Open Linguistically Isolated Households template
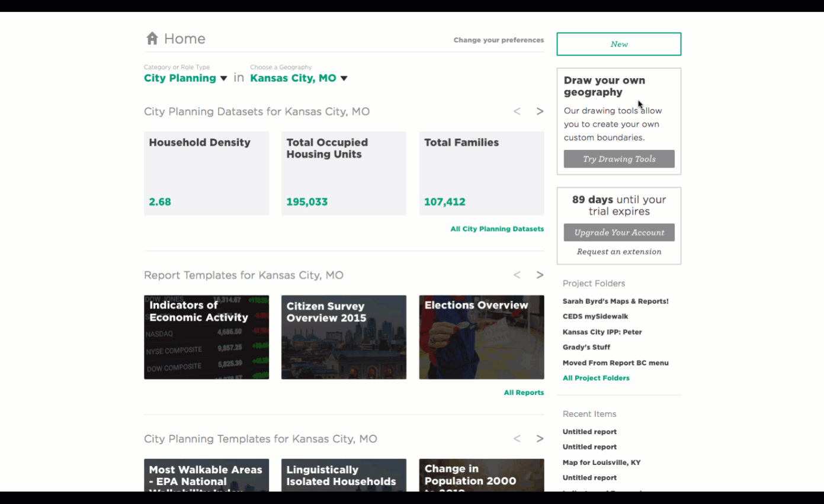This screenshot has height=504, width=824. click(x=344, y=475)
